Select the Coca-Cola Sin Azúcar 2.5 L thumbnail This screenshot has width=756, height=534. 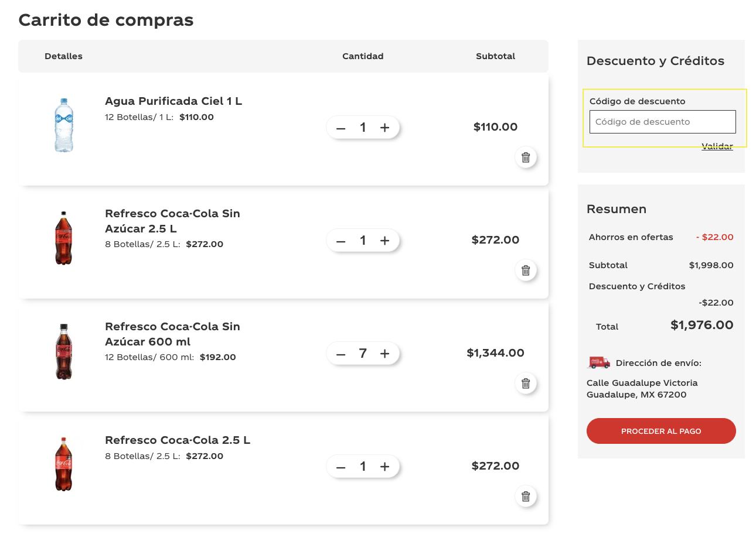pos(63,237)
